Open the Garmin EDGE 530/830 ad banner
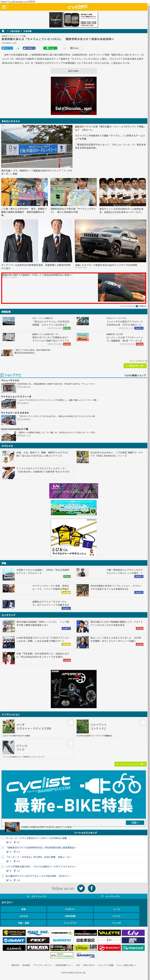 pos(74,20)
